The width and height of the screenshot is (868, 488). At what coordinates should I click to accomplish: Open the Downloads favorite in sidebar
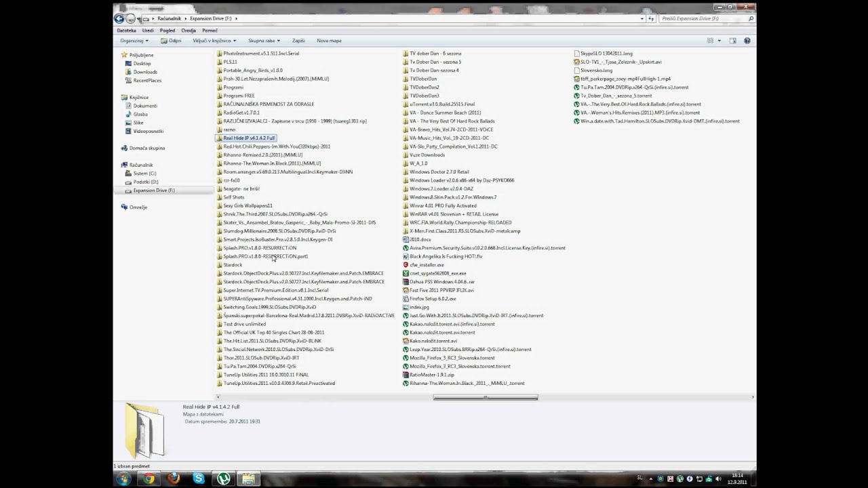[x=145, y=72]
